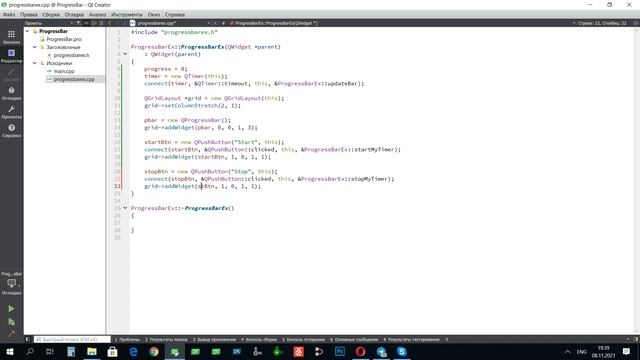Image resolution: width=640 pixels, height=360 pixels.
Task: Select ProgressBar.pro in project tree
Action: coord(64,39)
